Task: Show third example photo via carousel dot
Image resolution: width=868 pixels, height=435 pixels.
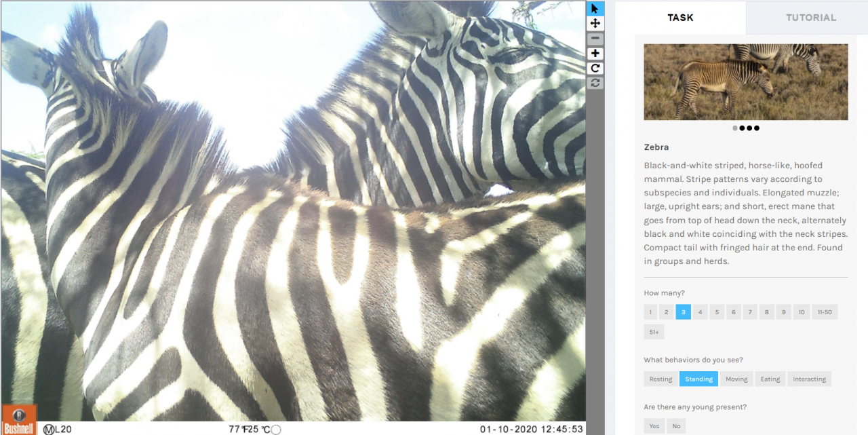Action: 749,128
